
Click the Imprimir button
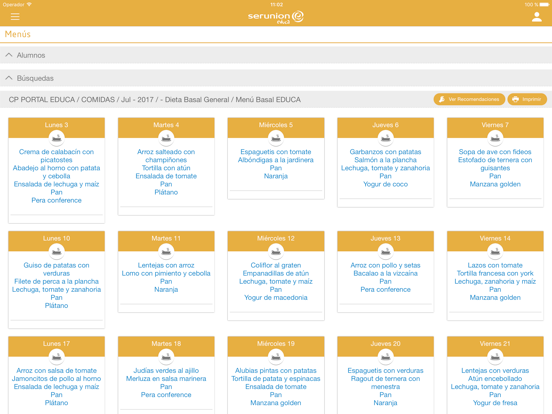(527, 99)
